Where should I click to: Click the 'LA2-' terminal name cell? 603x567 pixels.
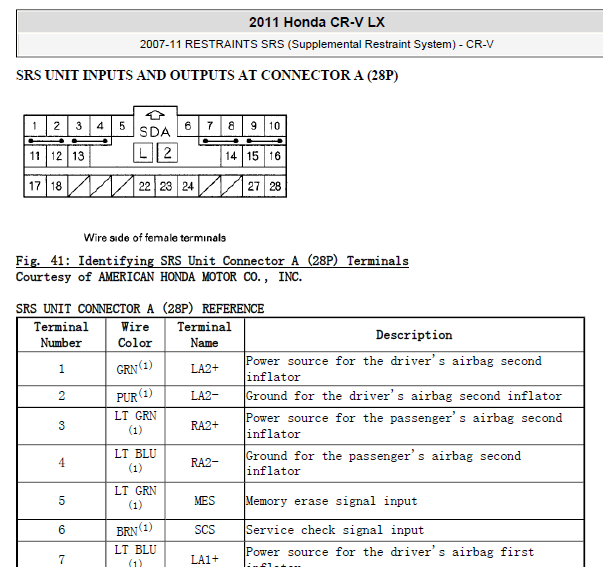(x=205, y=396)
